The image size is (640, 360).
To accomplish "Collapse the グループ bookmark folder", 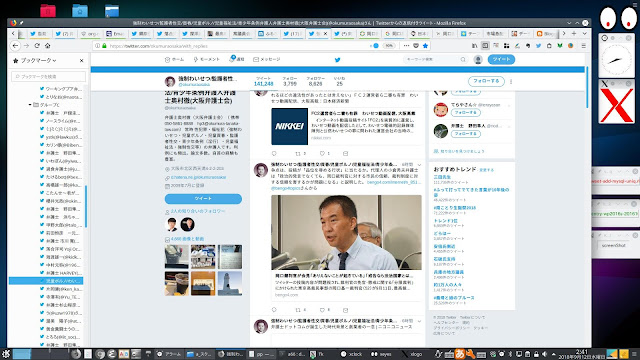I will coord(30,105).
